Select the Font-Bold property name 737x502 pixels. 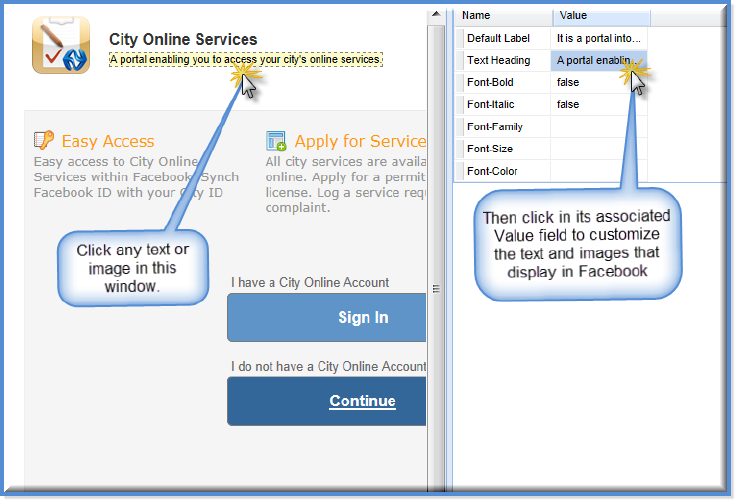coord(490,82)
